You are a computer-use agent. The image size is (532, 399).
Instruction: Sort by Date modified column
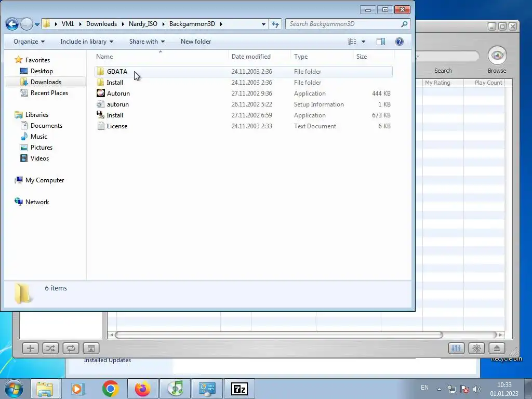click(x=260, y=57)
